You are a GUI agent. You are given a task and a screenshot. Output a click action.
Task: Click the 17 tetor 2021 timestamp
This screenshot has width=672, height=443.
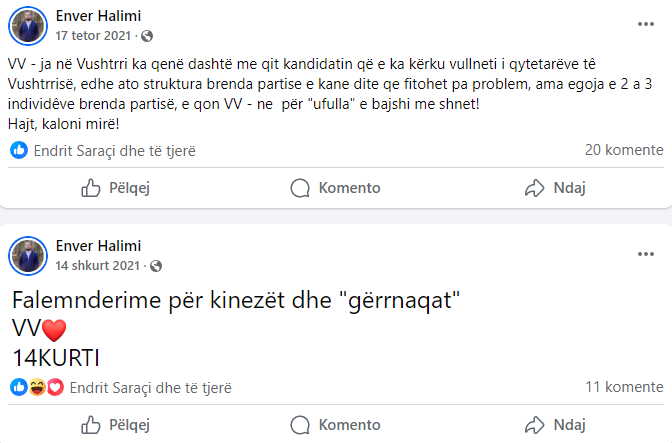[x=95, y=35]
